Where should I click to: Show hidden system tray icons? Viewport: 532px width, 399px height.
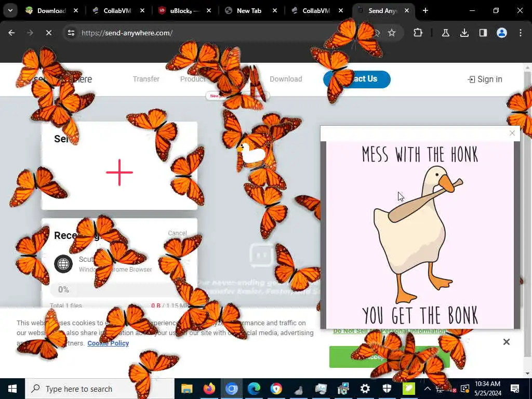pyautogui.click(x=428, y=389)
